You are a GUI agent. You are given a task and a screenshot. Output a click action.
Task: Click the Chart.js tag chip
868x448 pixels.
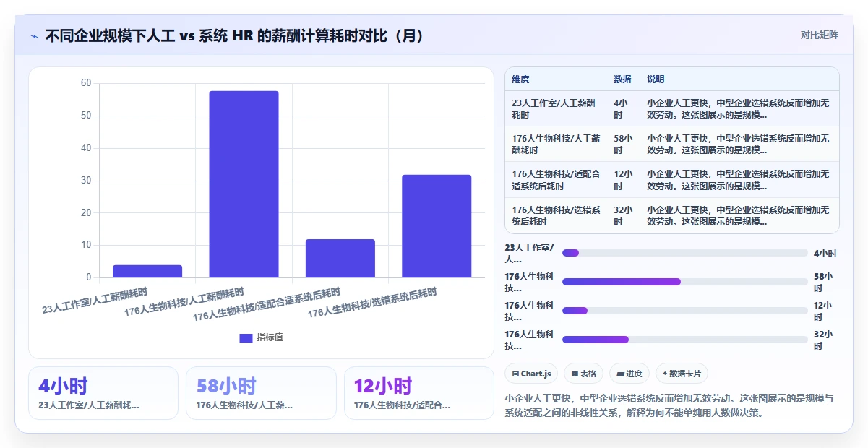pos(531,374)
